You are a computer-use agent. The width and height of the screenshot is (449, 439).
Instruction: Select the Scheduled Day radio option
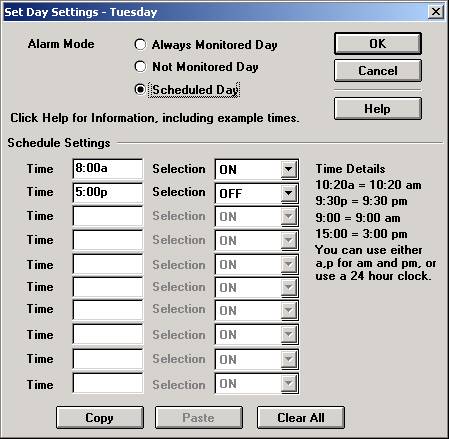point(140,89)
